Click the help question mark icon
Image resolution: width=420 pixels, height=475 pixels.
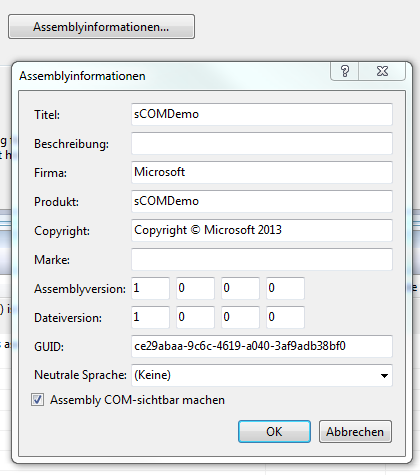(x=345, y=71)
